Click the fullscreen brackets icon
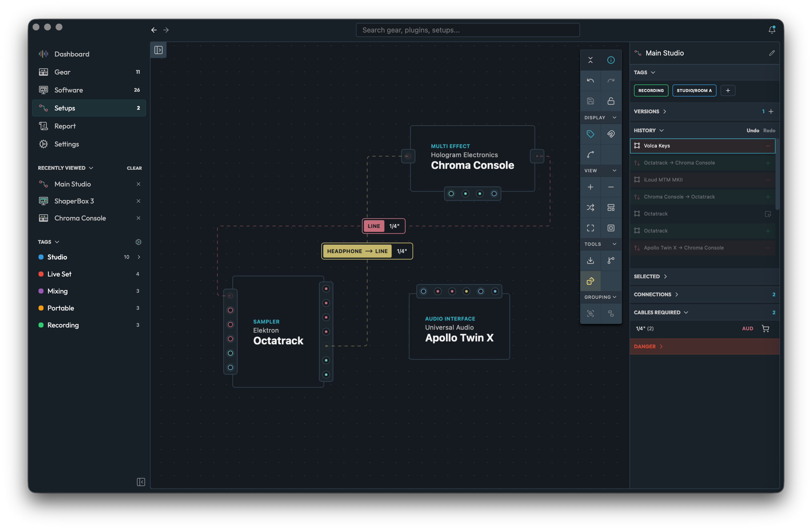Image resolution: width=812 pixels, height=530 pixels. [590, 228]
